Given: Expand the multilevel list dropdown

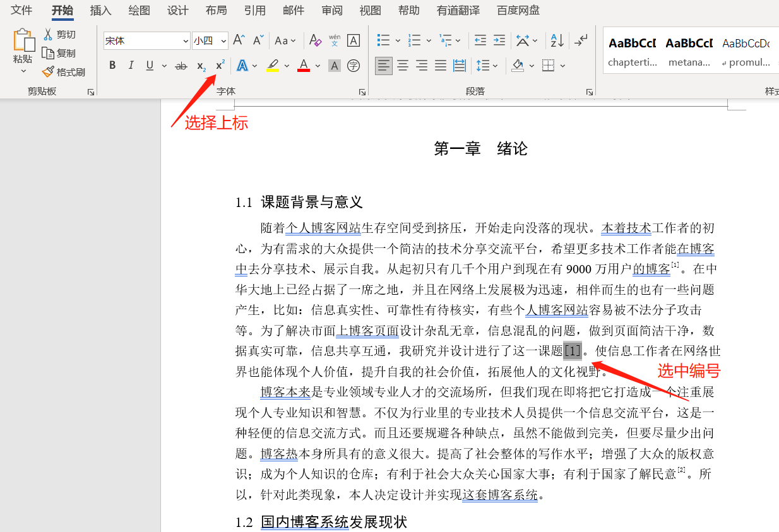Looking at the screenshot, I should coord(458,40).
